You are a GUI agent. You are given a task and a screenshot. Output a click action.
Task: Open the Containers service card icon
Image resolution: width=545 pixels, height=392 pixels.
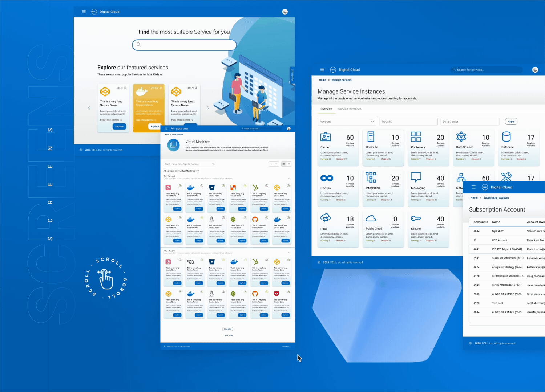click(x=416, y=137)
